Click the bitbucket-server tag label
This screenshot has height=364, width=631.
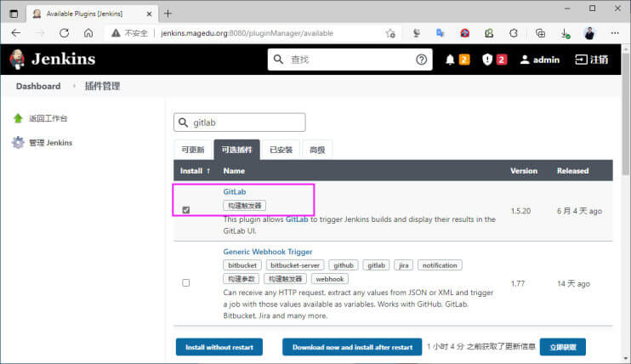pos(295,265)
